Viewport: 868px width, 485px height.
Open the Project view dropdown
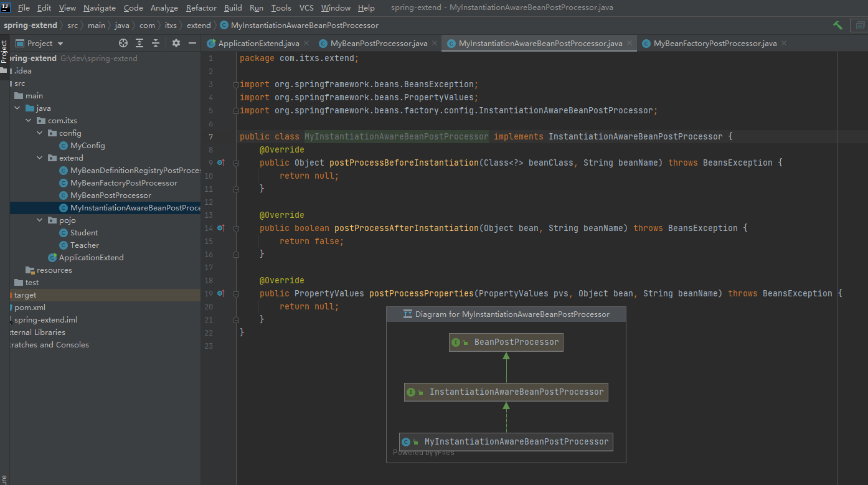(x=60, y=44)
